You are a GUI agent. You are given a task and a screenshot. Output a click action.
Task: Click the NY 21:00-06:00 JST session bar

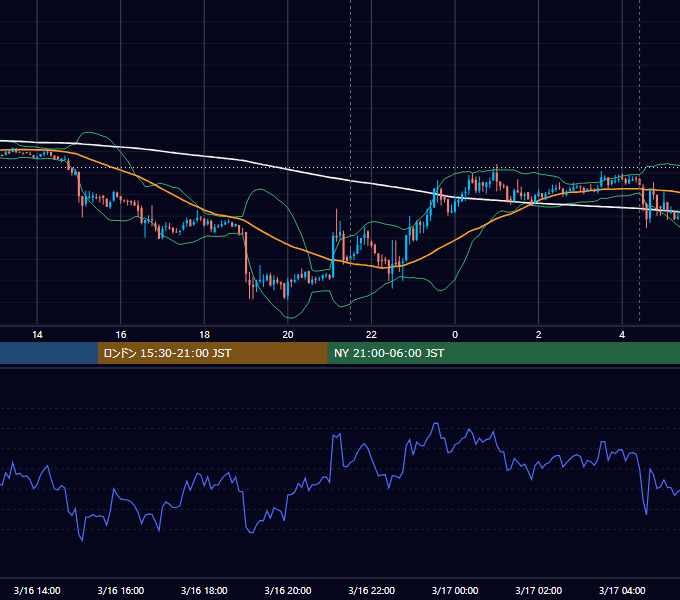(x=503, y=353)
